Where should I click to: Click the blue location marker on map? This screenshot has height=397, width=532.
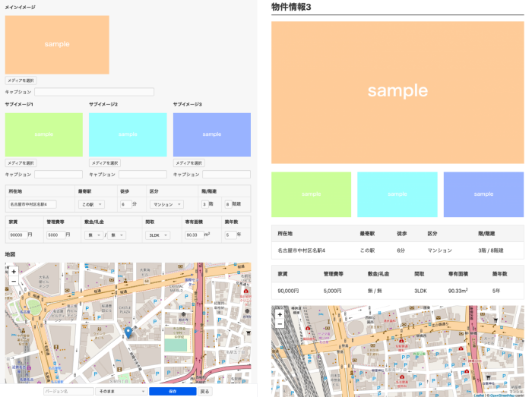[128, 332]
